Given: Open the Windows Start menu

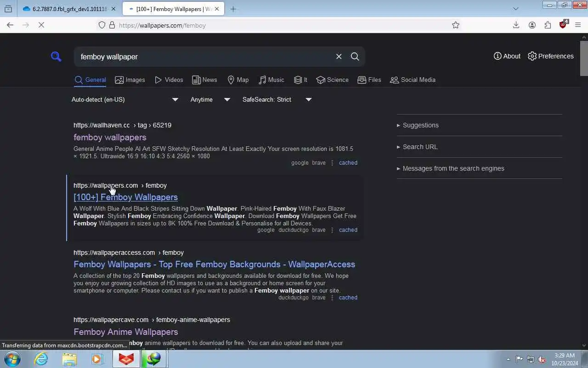Looking at the screenshot, I should [x=12, y=359].
